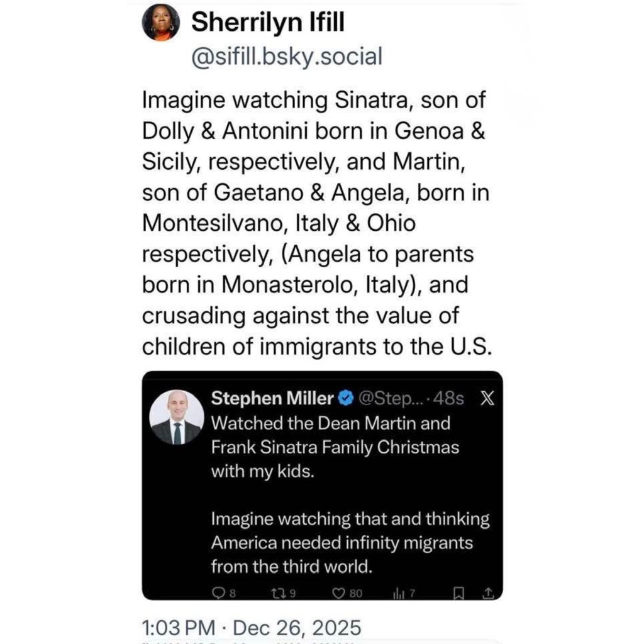Open the 1:03 PM · Dec 26, 2025 timestamp
This screenshot has height=644, width=644.
coord(252,627)
